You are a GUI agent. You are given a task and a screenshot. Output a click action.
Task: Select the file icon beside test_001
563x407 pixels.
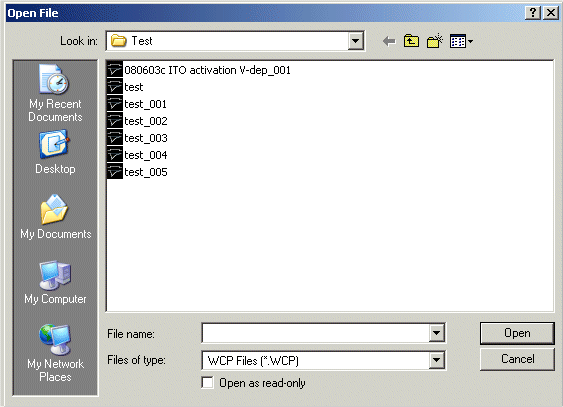(115, 104)
